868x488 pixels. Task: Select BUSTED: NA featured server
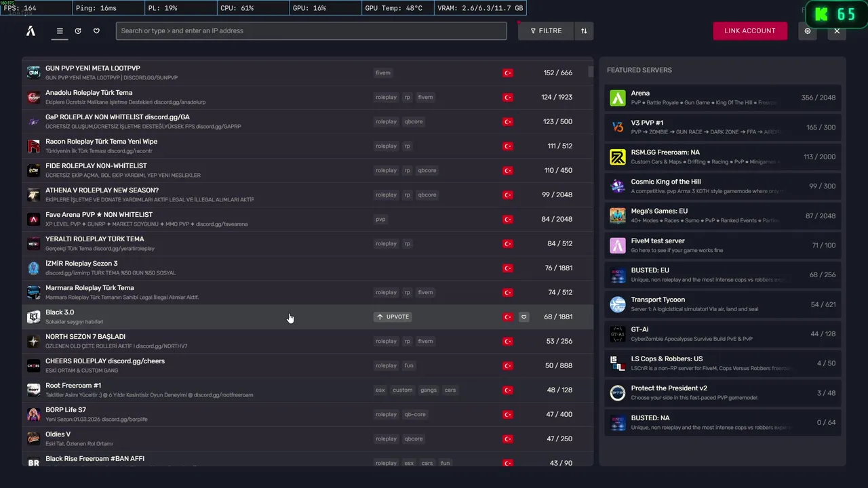click(x=723, y=422)
